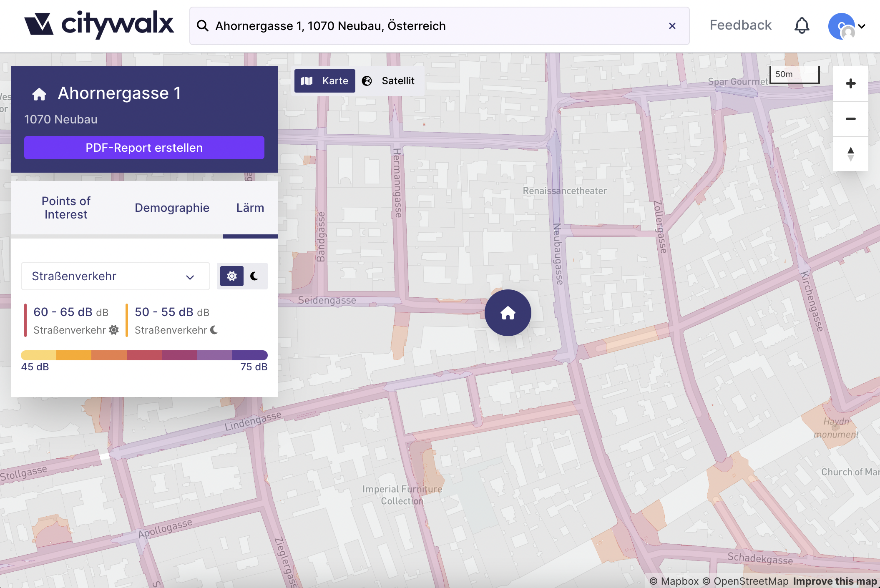The width and height of the screenshot is (880, 588).
Task: Open the Feedback link
Action: (x=741, y=25)
